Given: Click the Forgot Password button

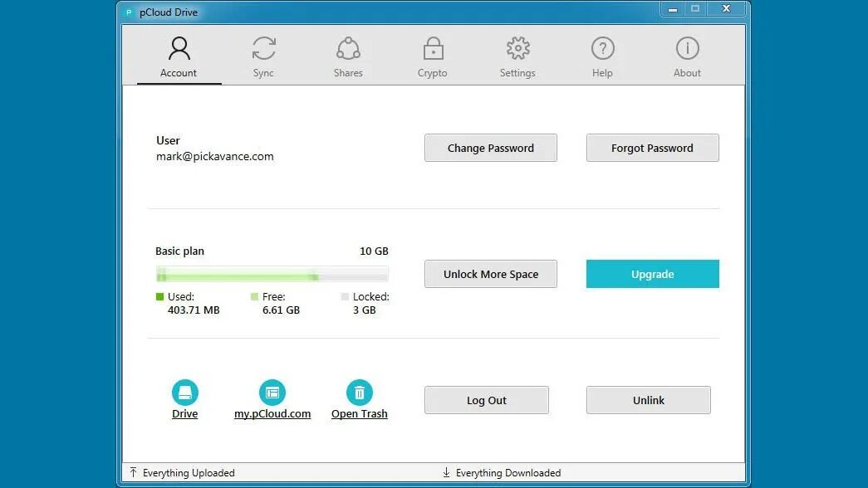Looking at the screenshot, I should [653, 148].
